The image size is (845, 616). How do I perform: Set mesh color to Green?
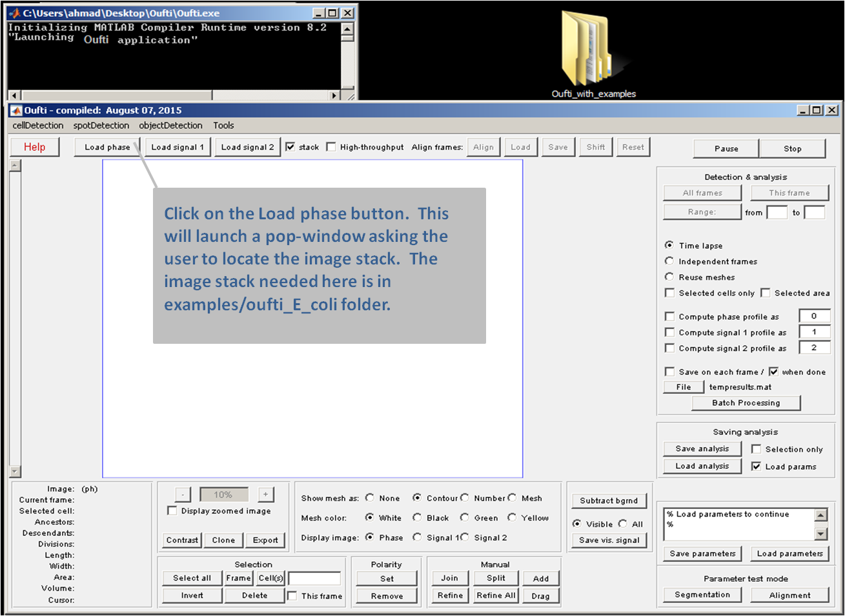click(x=465, y=517)
